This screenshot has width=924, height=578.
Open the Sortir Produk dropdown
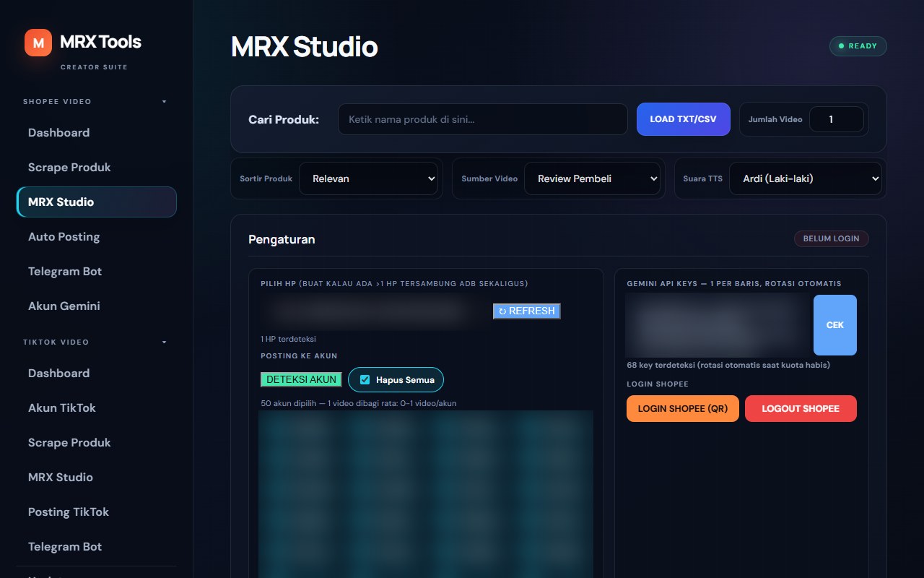pos(369,178)
